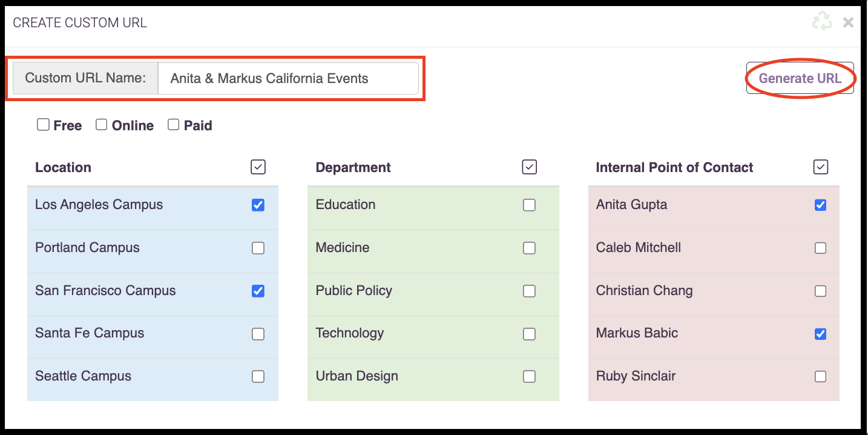Click the 'Los Angeles Campus' label
The width and height of the screenshot is (868, 435).
point(99,205)
